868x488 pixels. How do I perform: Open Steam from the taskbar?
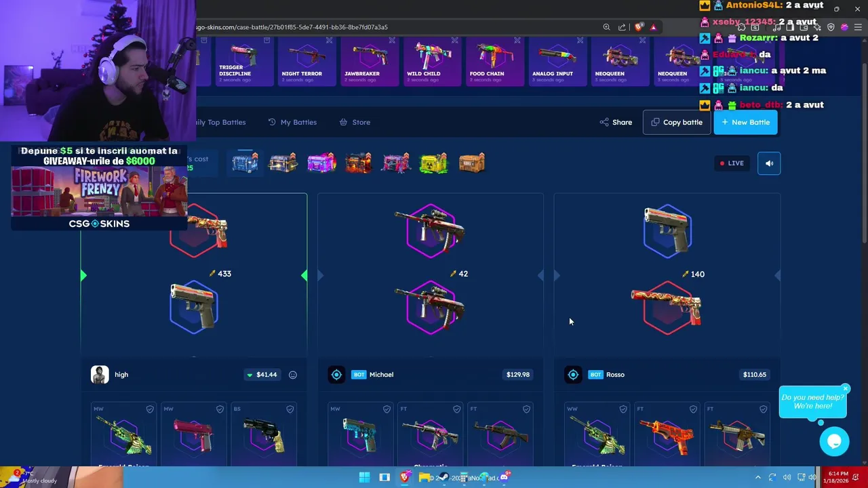click(x=443, y=477)
